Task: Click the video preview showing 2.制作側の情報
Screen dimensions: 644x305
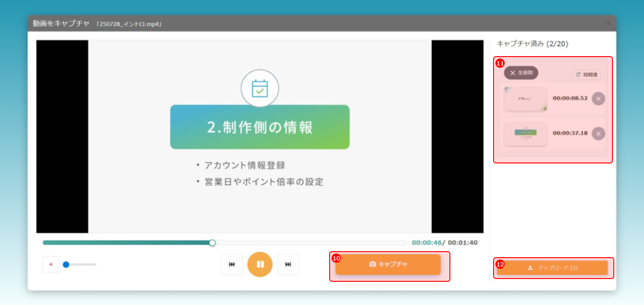Action: [260, 136]
